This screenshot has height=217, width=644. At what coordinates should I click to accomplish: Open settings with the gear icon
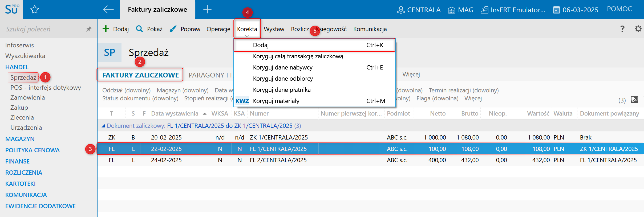(x=638, y=28)
